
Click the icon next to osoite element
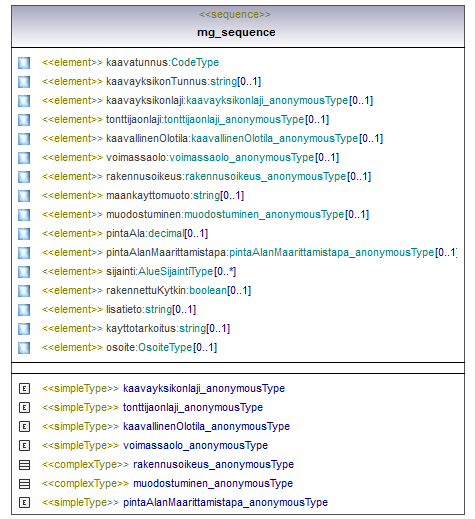click(24, 348)
